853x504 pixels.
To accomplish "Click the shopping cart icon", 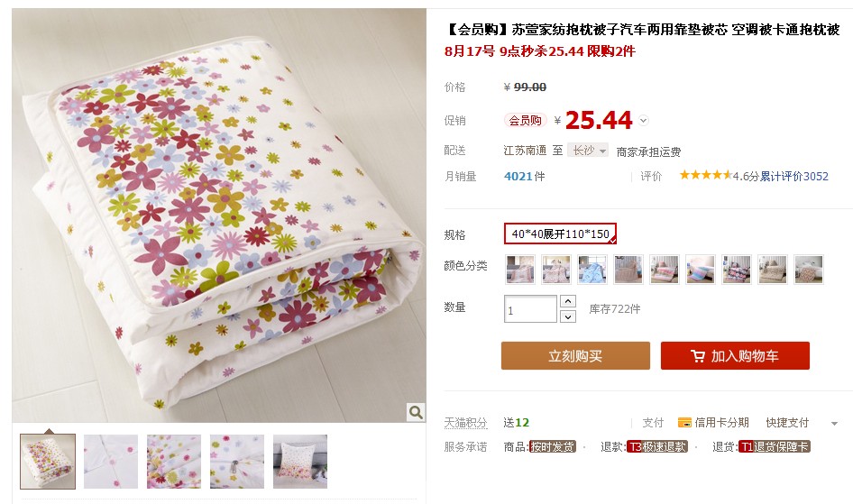I will (x=698, y=356).
